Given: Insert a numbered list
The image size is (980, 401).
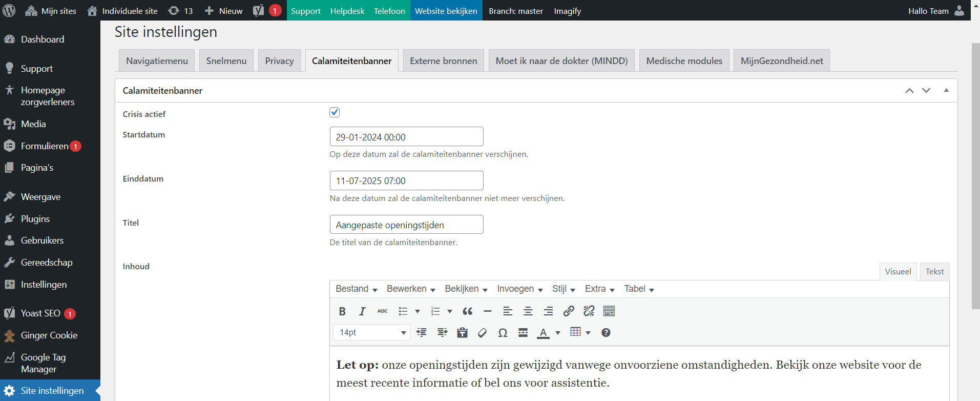Looking at the screenshot, I should point(435,311).
